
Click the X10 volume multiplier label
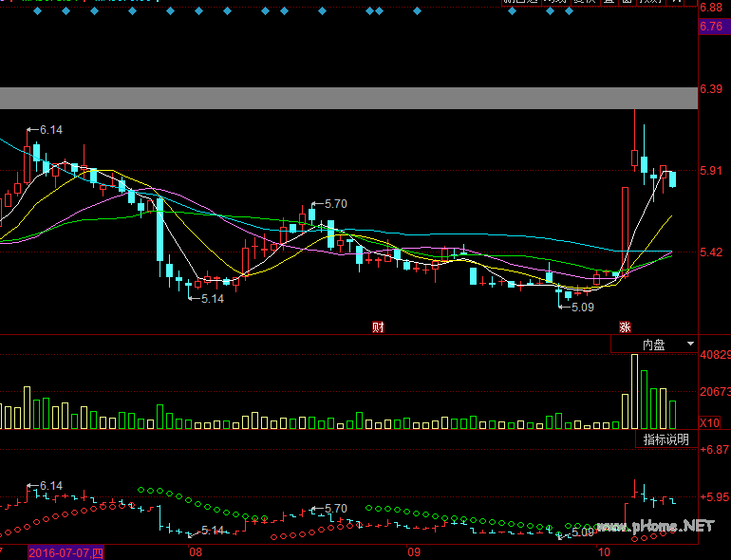point(710,423)
